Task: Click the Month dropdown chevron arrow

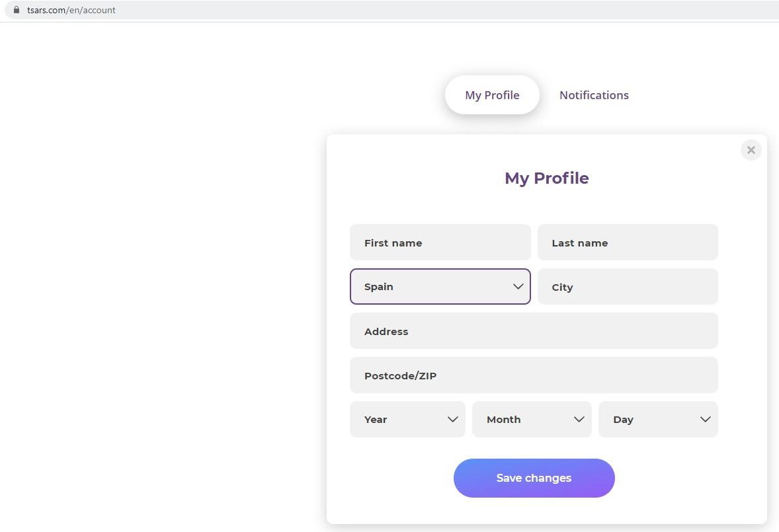Action: [x=579, y=419]
